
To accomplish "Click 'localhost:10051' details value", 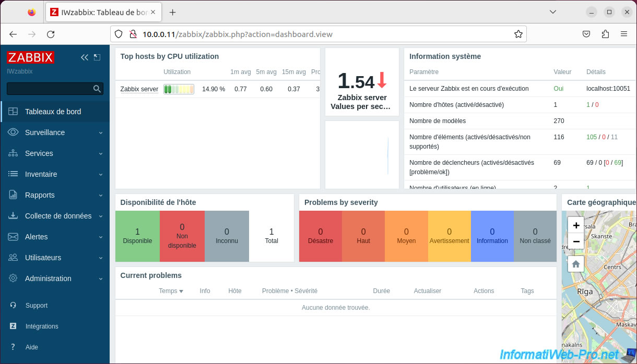I will click(x=608, y=89).
